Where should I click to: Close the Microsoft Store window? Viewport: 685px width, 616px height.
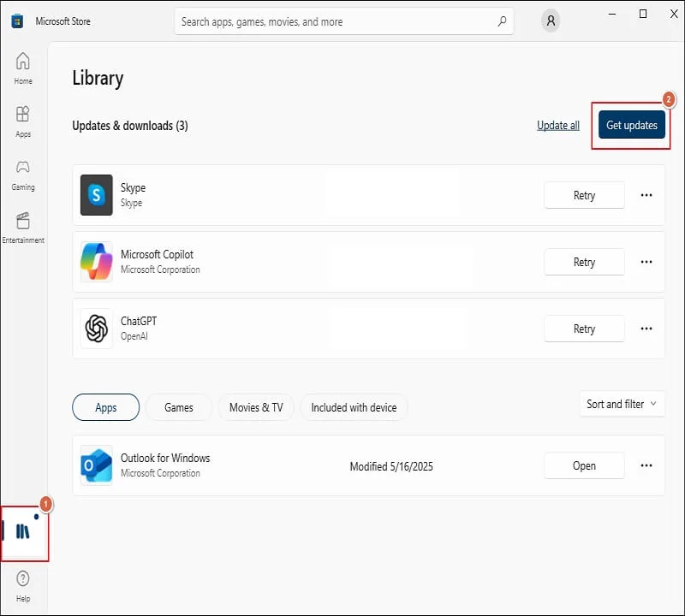pyautogui.click(x=674, y=14)
